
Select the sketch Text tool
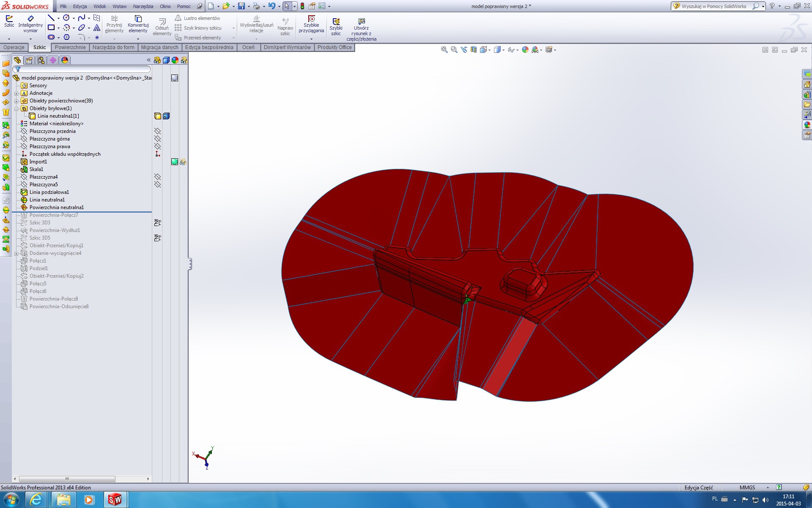pos(97,28)
